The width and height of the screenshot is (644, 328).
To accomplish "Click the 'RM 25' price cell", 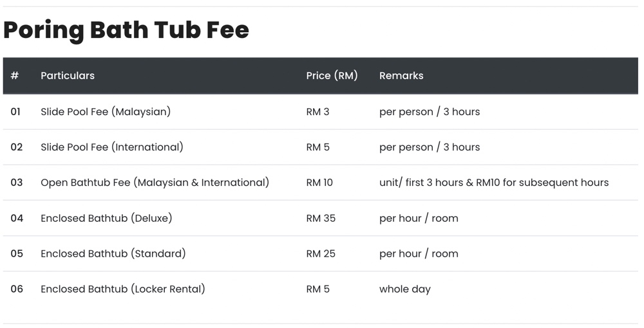I will [321, 253].
